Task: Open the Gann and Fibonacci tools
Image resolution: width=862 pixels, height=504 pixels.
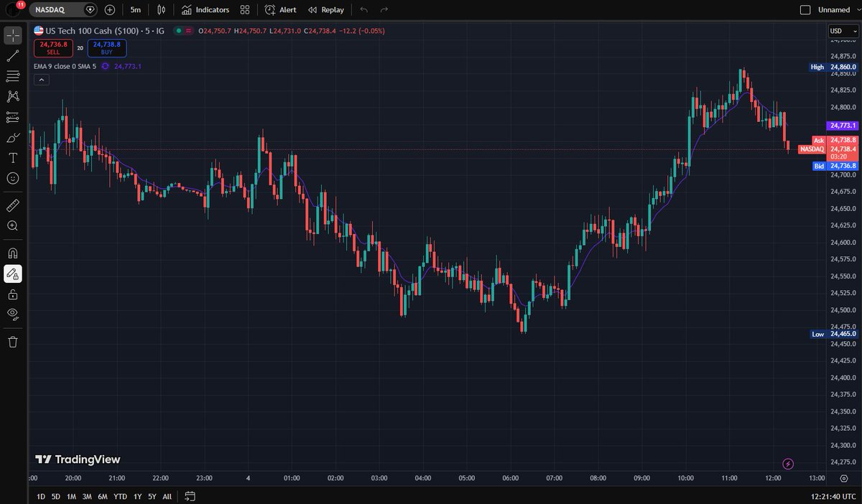Action: pyautogui.click(x=13, y=76)
